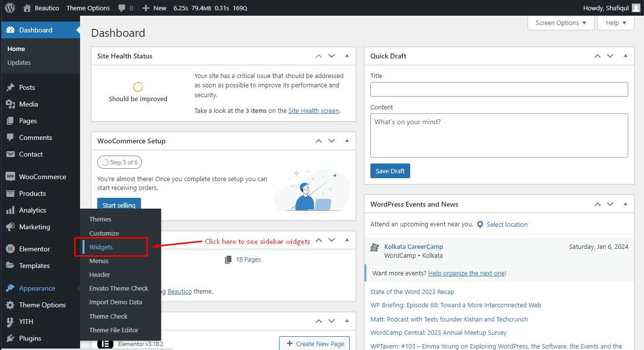Move WordPress Events and News panel up

click(597, 204)
